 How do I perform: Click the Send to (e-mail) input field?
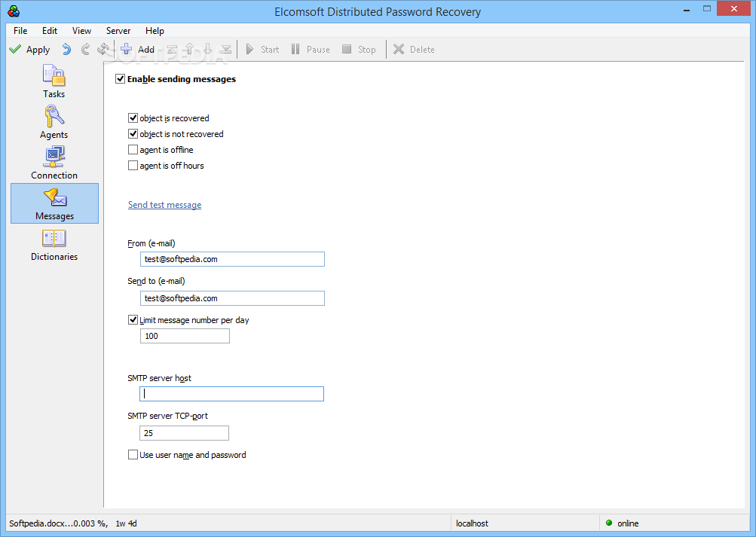click(x=232, y=298)
